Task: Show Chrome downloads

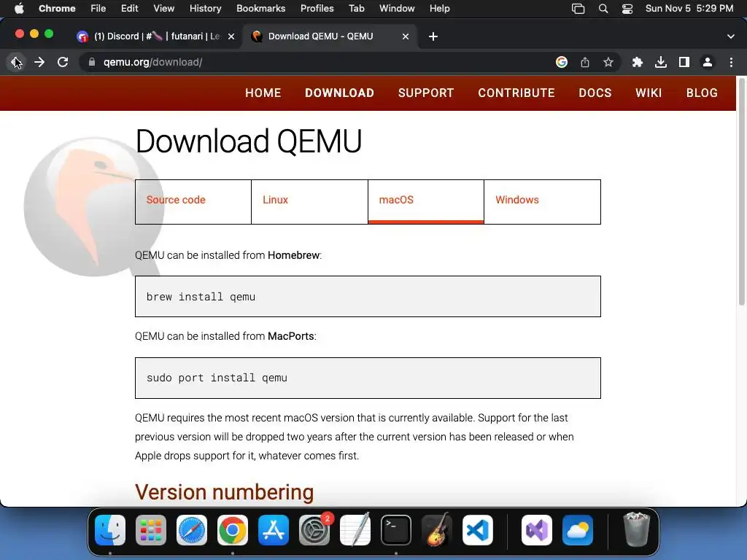Action: (661, 62)
